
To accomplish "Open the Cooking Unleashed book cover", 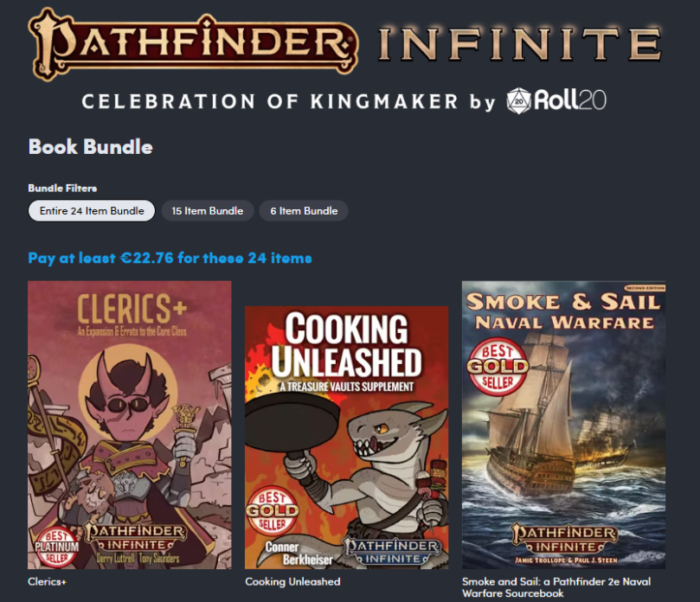I will [x=346, y=438].
